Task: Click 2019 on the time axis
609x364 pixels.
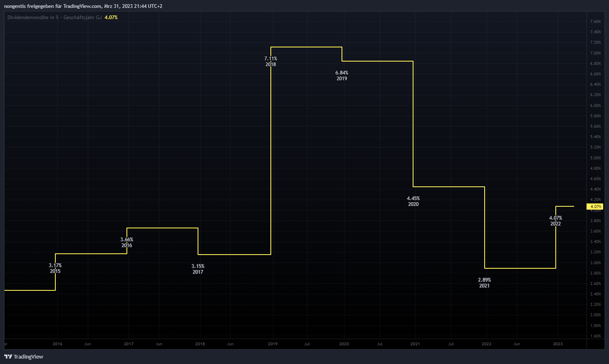Action: click(273, 344)
